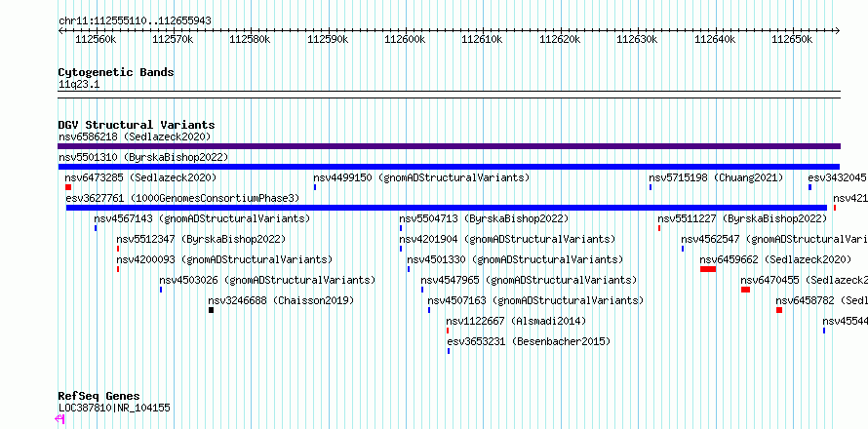Image resolution: width=868 pixels, height=429 pixels.
Task: Select the red nsv4200093 variant marker
Action: (x=118, y=269)
